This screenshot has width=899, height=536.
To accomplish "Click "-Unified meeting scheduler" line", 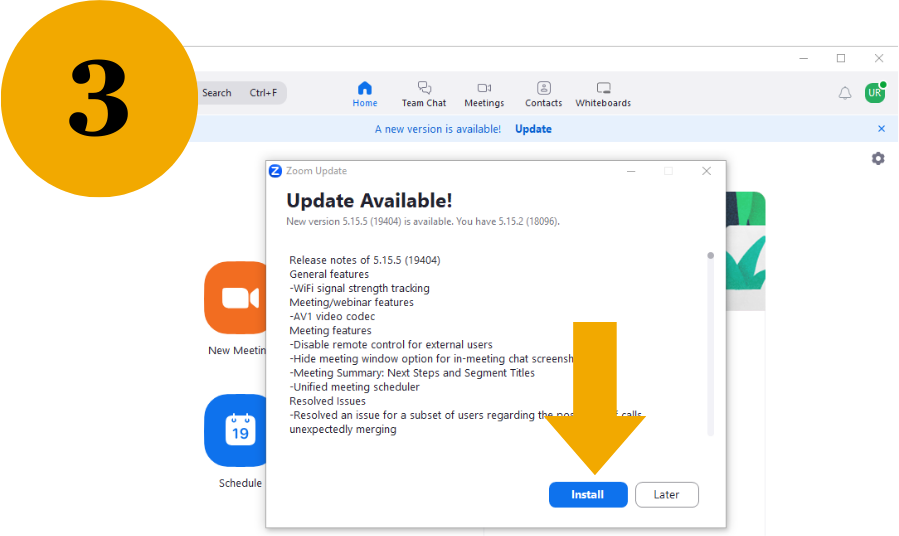I will click(x=354, y=387).
